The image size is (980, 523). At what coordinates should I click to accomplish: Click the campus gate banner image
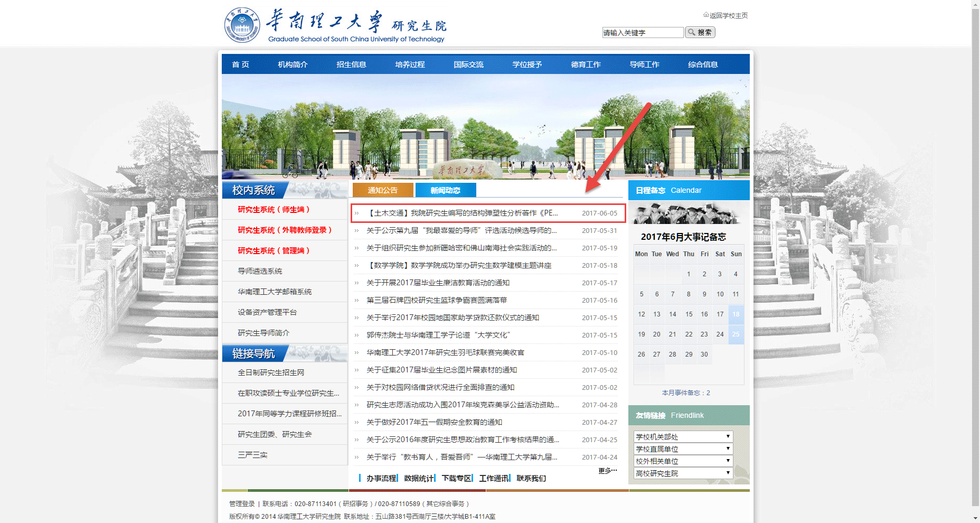tap(485, 127)
